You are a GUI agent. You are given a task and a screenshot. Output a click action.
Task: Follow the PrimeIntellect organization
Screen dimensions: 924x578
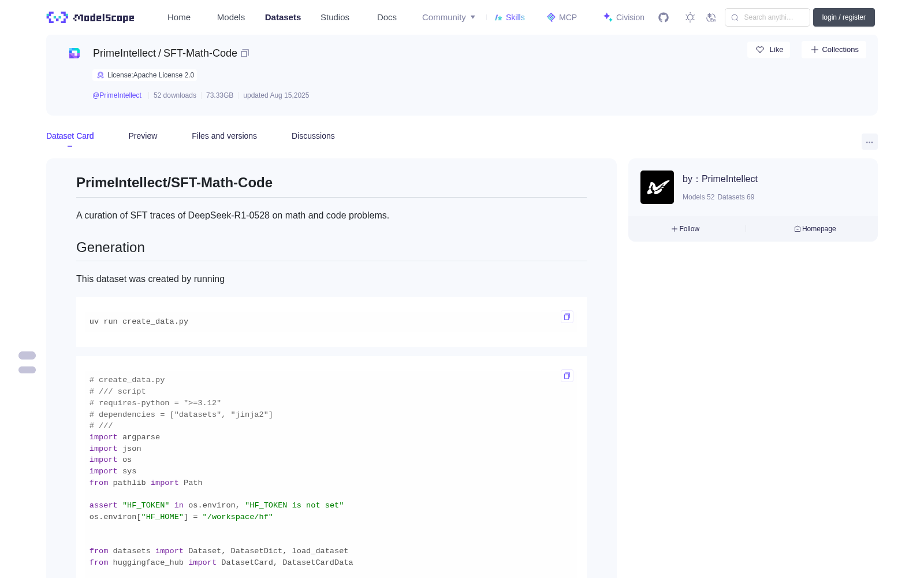685,229
